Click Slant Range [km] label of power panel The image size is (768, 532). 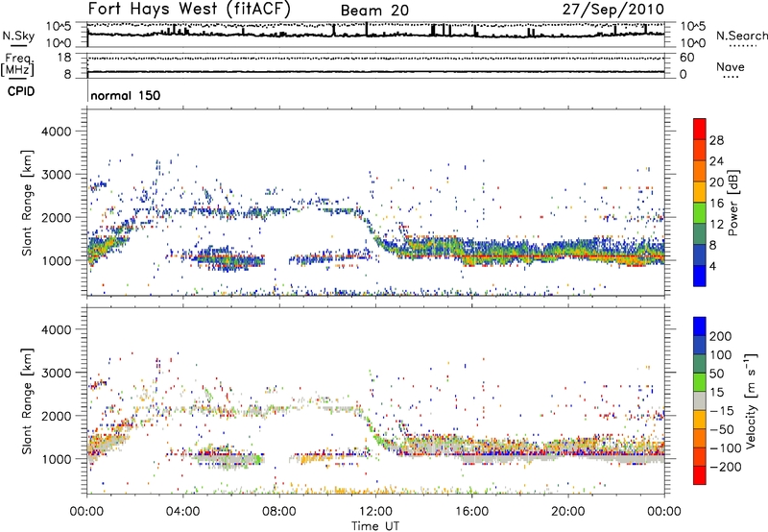click(27, 203)
